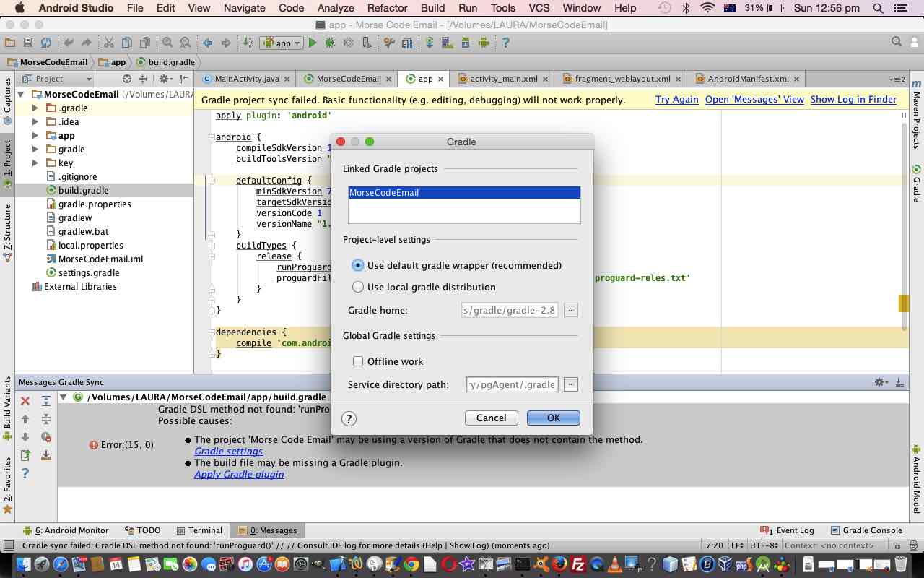The image size is (924, 578).
Task: Select 'Use default gradle wrapper' radio option
Action: pos(358,265)
